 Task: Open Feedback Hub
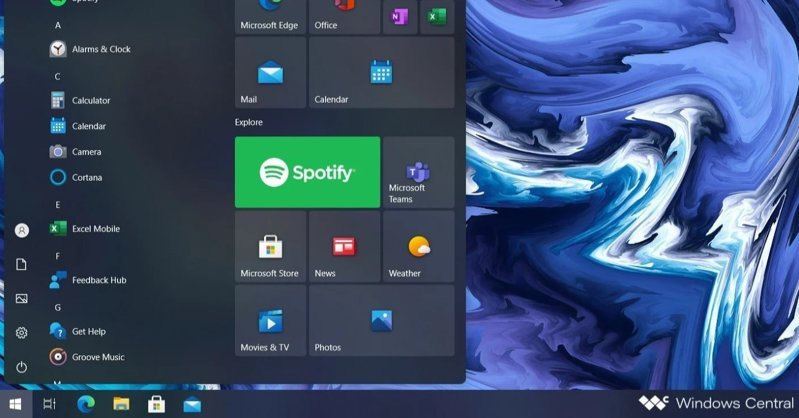88,280
